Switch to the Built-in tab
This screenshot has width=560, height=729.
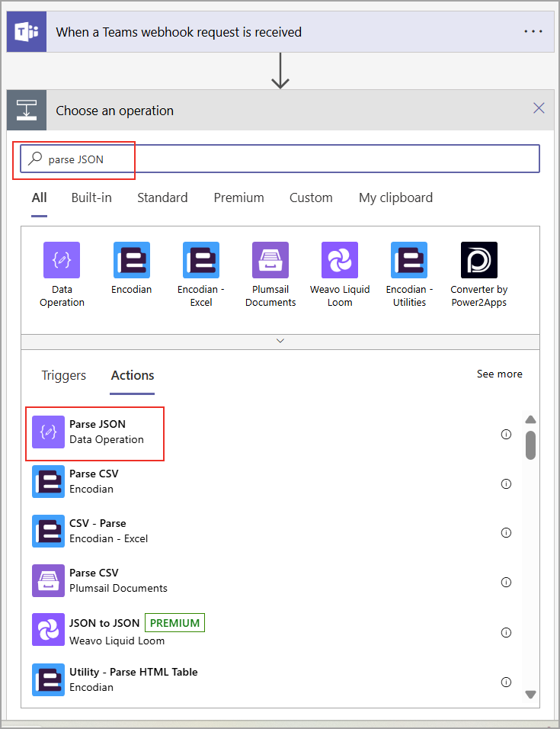click(x=91, y=198)
